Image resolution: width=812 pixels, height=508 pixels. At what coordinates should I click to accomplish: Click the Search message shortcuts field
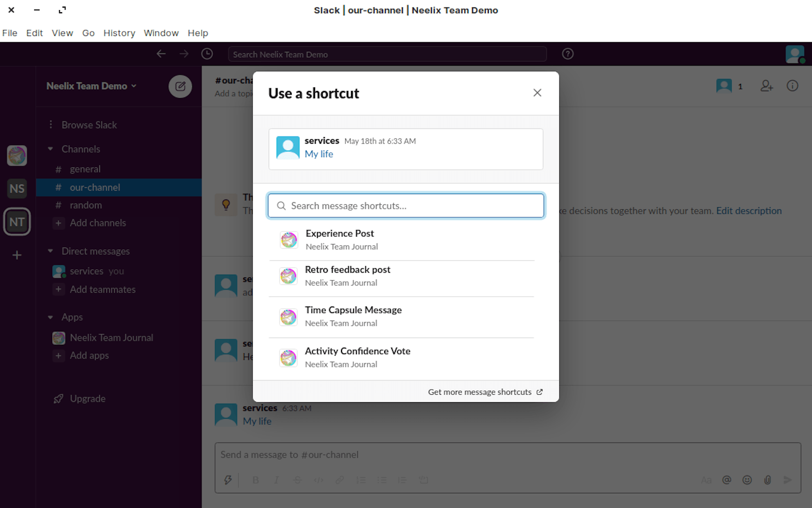(x=406, y=206)
